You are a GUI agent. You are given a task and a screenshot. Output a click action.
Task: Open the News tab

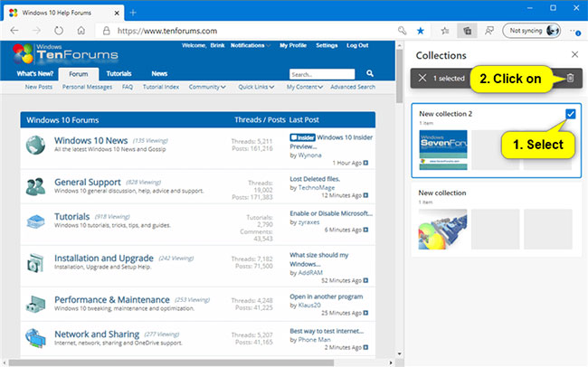[159, 73]
